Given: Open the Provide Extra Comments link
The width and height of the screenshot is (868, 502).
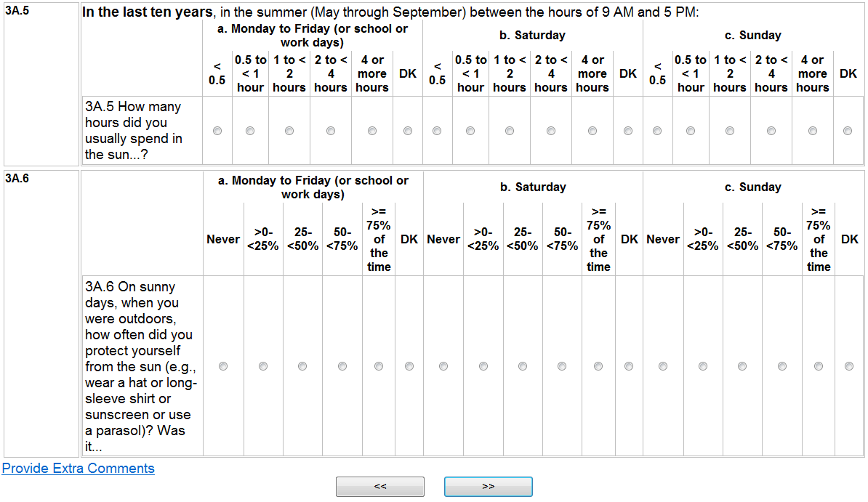Looking at the screenshot, I should tap(79, 469).
